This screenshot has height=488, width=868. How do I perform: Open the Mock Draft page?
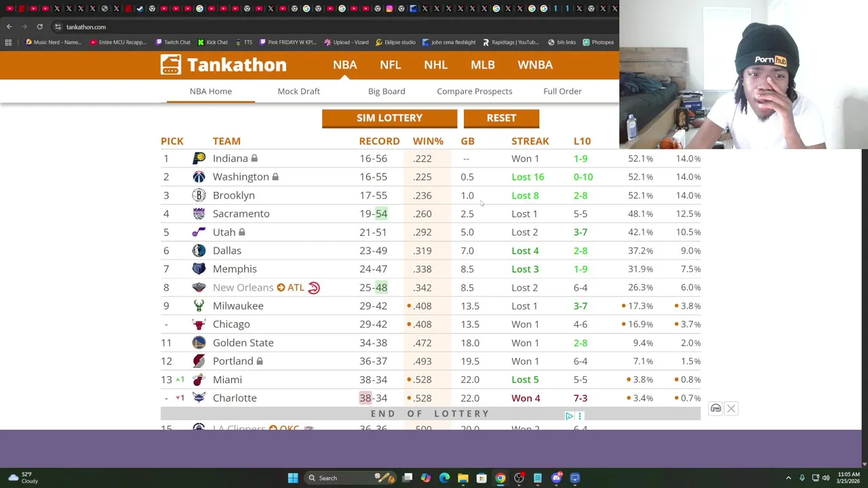(x=298, y=91)
